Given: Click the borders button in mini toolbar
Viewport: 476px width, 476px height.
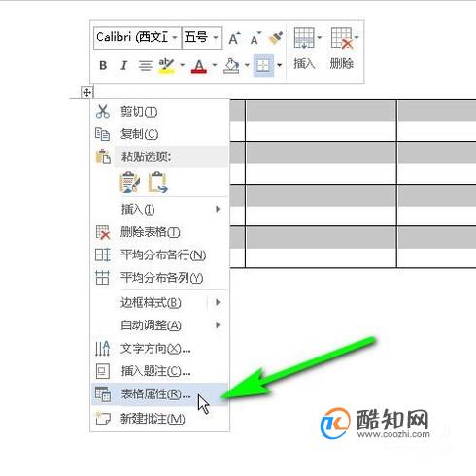Looking at the screenshot, I should pos(263,65).
